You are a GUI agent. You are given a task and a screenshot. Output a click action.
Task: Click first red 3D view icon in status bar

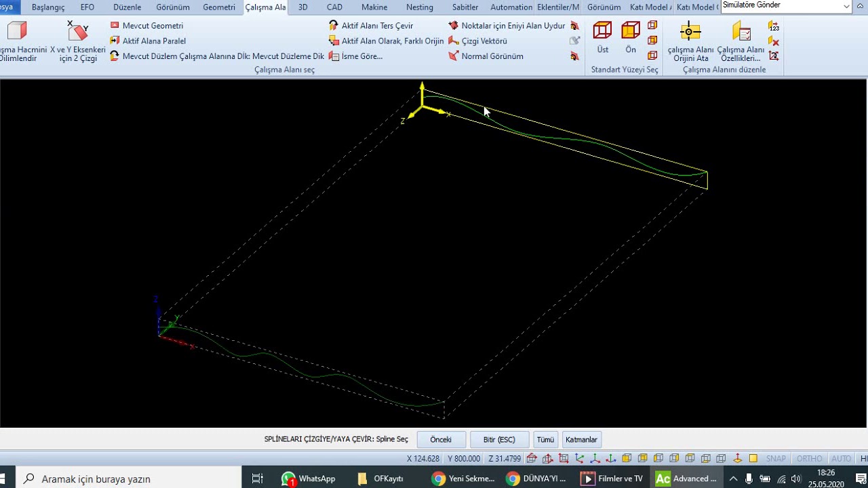point(532,459)
